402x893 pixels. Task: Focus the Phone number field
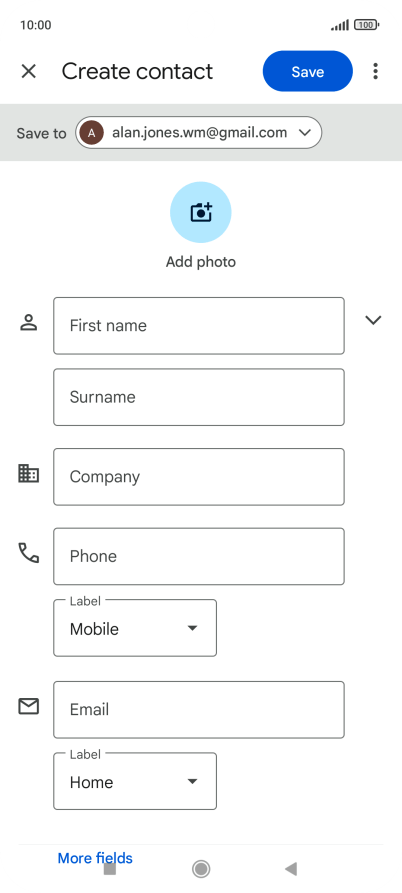click(199, 556)
